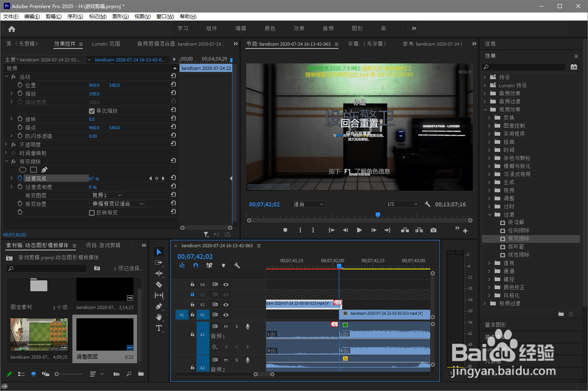Screen dimensions: 588x391
Task: Open playback resolution 1/2 dropdown
Action: 402,204
